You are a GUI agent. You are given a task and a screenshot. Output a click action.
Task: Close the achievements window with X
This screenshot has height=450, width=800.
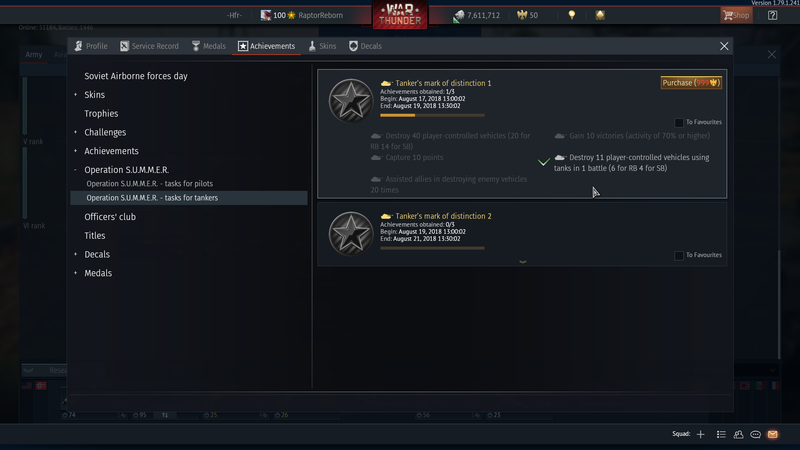tap(724, 46)
